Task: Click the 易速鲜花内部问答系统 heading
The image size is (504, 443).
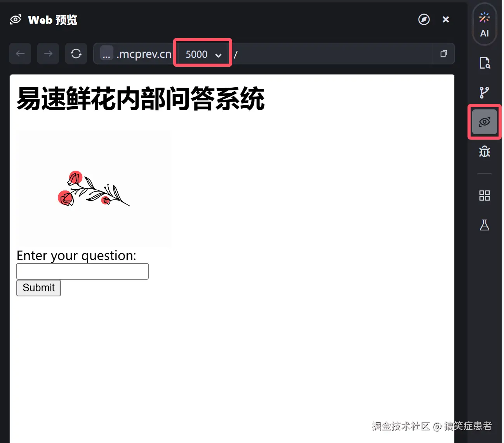Action: pos(141,99)
